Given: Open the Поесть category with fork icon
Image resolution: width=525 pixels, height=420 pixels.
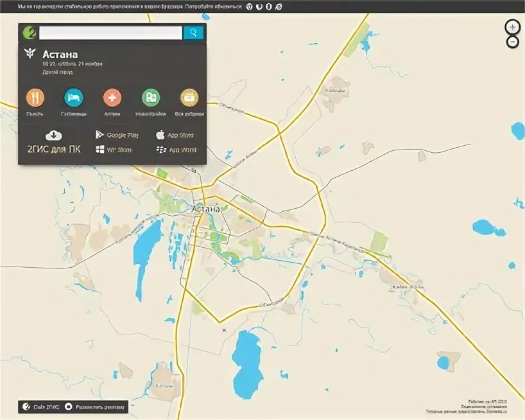Looking at the screenshot, I should point(35,98).
